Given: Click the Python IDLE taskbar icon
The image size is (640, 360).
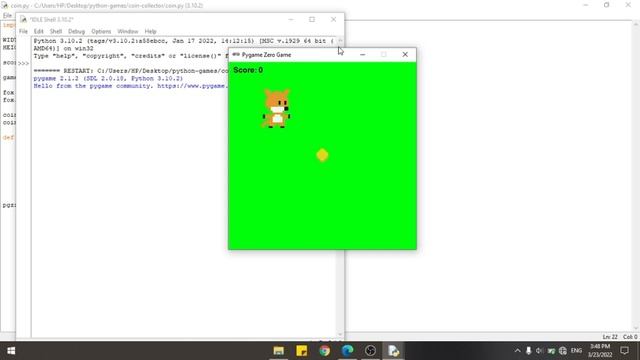Looking at the screenshot, I should [393, 351].
